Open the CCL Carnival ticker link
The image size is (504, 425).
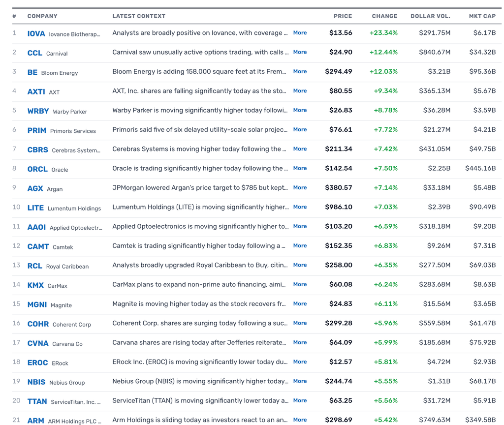(x=35, y=53)
